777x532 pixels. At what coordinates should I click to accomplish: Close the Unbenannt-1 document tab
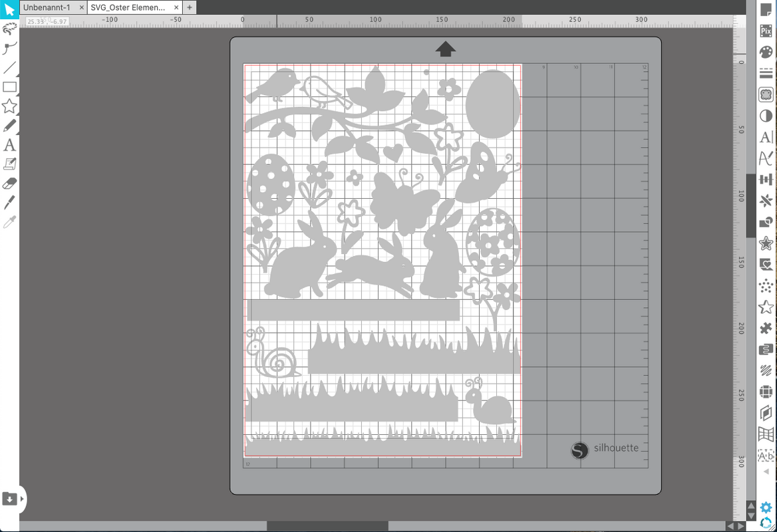click(81, 7)
